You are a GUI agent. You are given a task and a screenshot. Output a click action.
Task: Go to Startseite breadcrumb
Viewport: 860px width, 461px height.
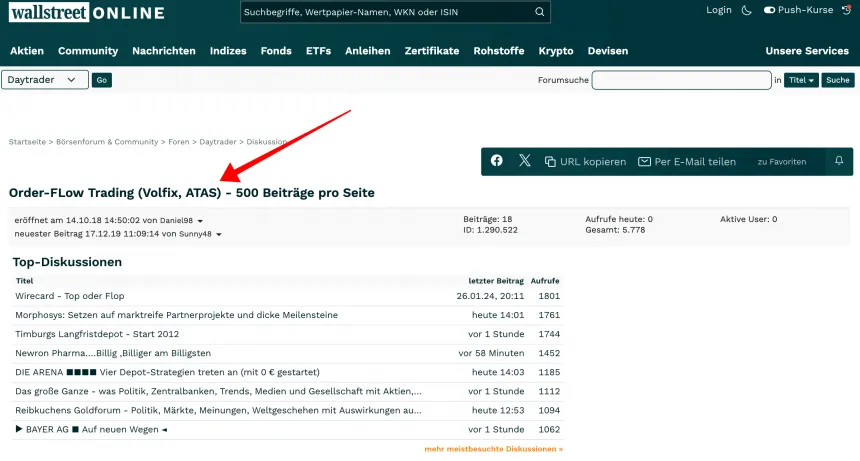click(x=27, y=142)
